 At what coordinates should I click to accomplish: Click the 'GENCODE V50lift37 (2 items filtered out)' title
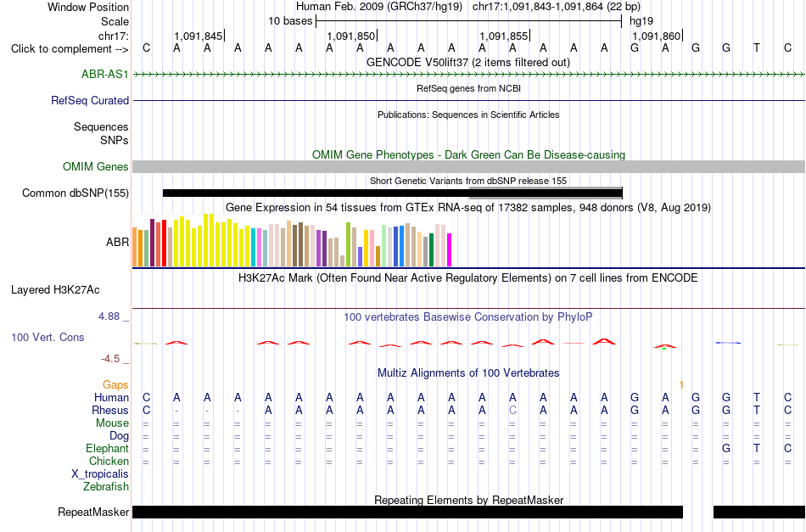coord(468,62)
